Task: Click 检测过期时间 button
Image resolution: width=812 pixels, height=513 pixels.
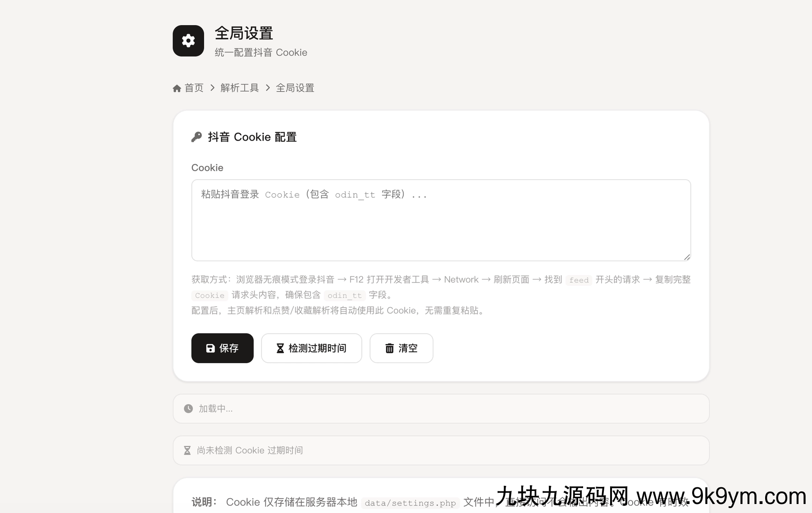Action: point(312,348)
